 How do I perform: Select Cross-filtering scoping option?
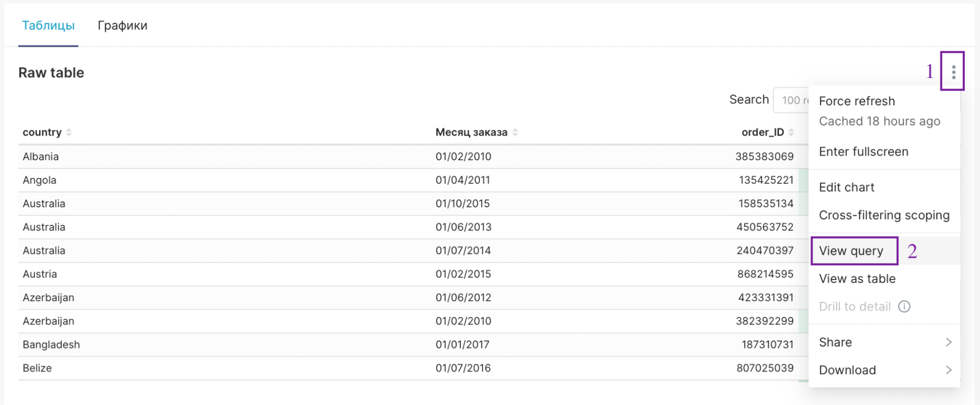click(x=884, y=215)
